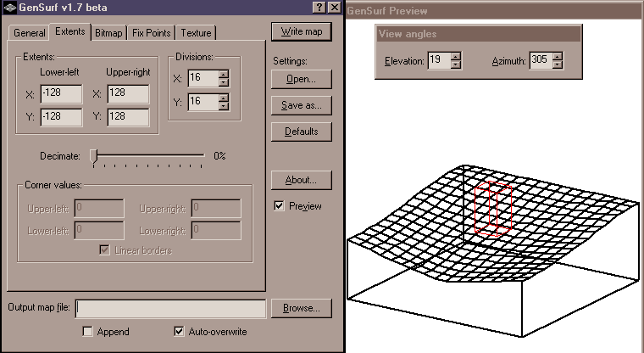Click the help question mark button

point(321,8)
